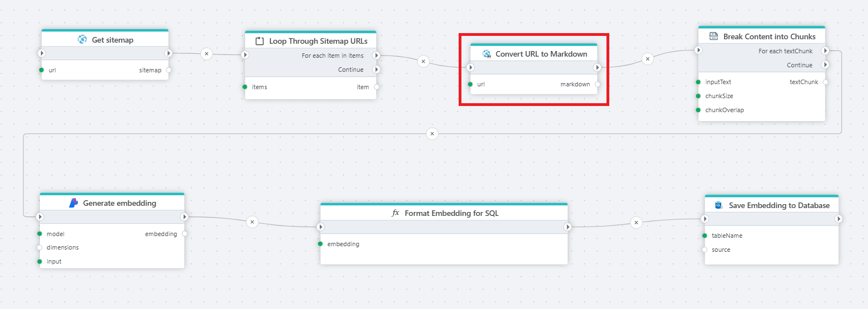This screenshot has width=868, height=309.
Task: Click the execution output arrow of Convert URL to Markdown
Action: coord(597,67)
